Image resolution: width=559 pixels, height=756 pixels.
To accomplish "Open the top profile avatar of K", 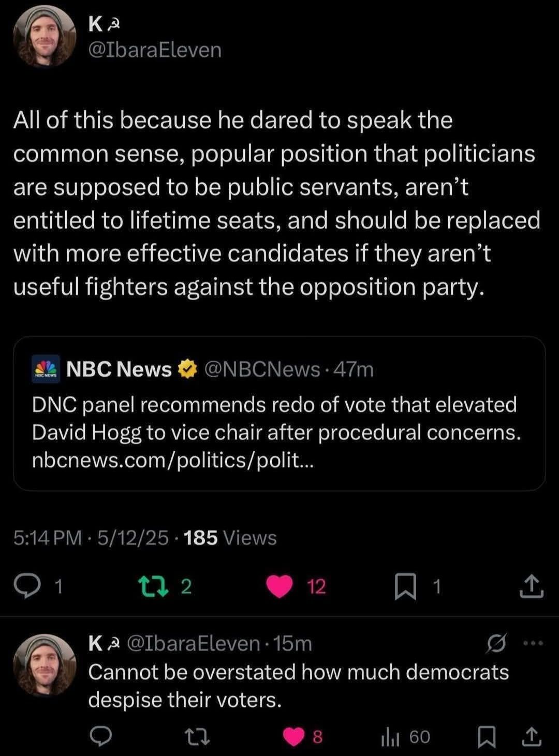I will pyautogui.click(x=45, y=37).
